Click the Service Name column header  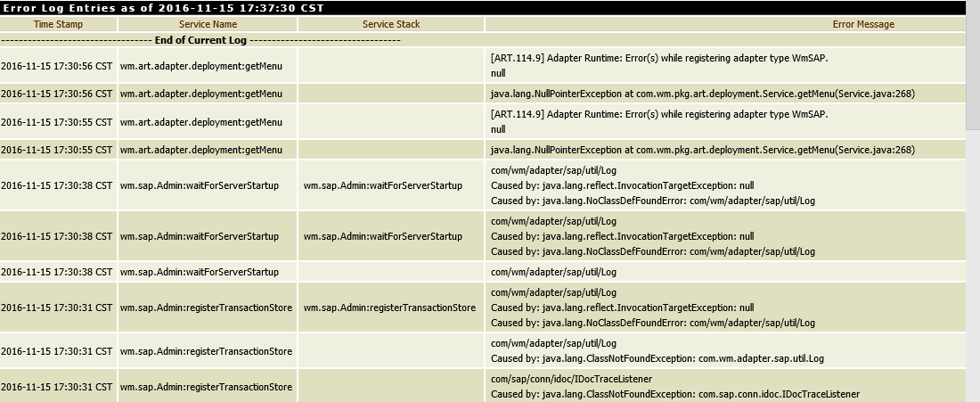point(208,24)
